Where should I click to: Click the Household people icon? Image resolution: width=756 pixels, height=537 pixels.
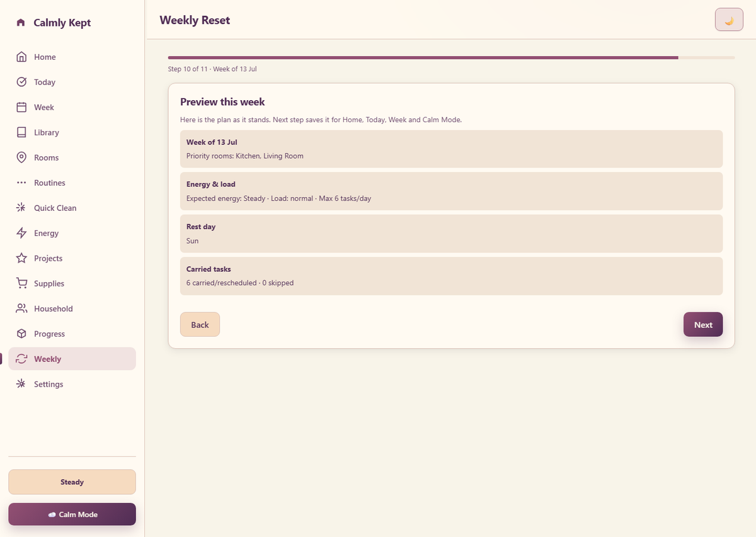pos(21,308)
